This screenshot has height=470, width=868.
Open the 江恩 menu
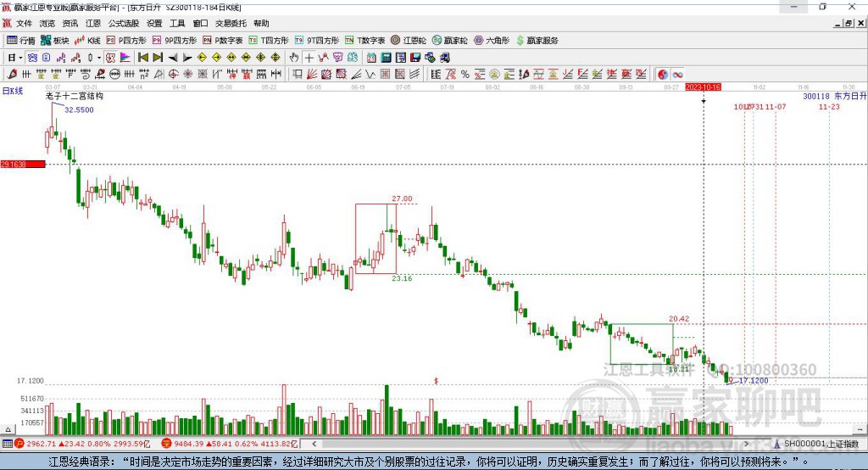tap(93, 23)
